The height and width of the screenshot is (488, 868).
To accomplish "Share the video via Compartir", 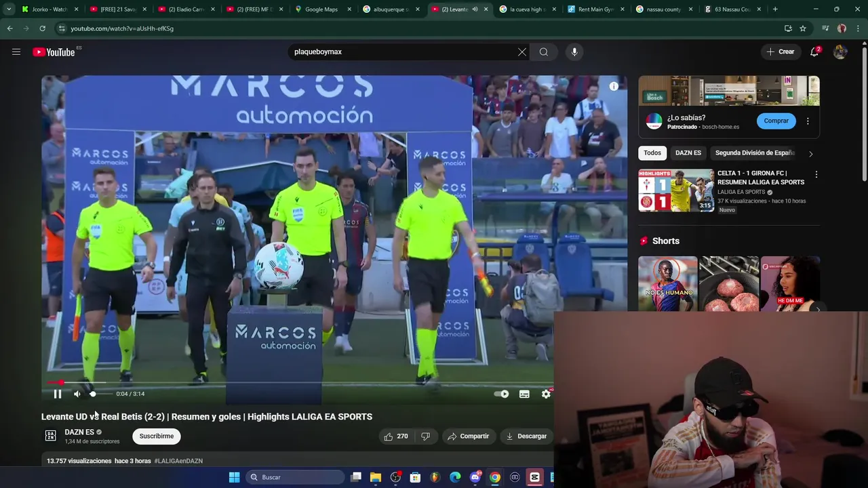I will [469, 436].
